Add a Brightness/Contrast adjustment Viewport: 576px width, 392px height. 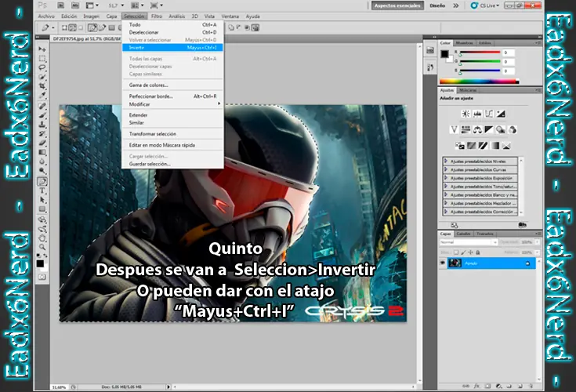point(466,114)
